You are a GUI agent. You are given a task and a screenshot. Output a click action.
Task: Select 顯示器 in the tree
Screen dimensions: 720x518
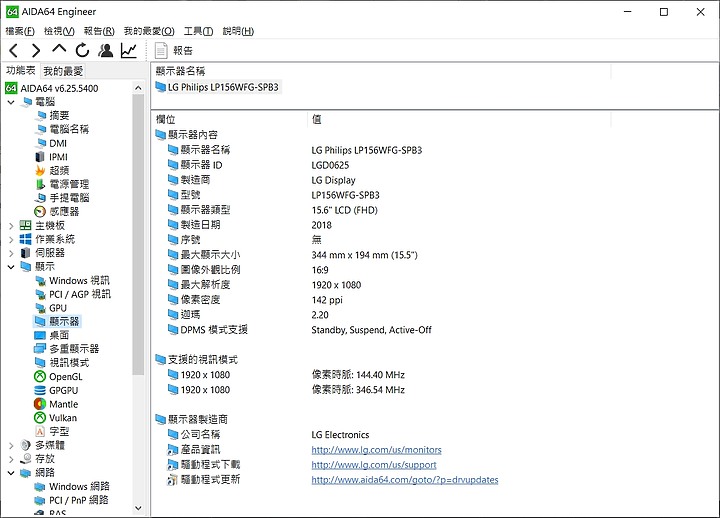[x=57, y=321]
